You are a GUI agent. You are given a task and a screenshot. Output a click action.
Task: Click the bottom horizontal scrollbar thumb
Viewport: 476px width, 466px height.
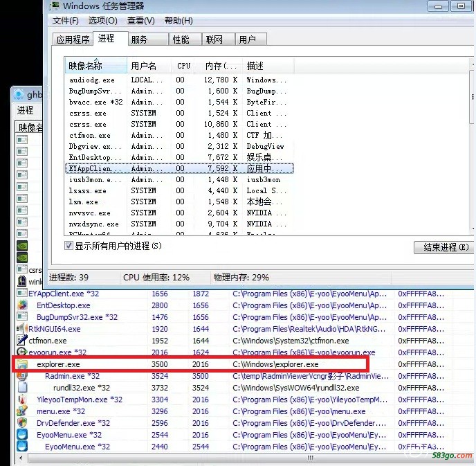(310, 458)
